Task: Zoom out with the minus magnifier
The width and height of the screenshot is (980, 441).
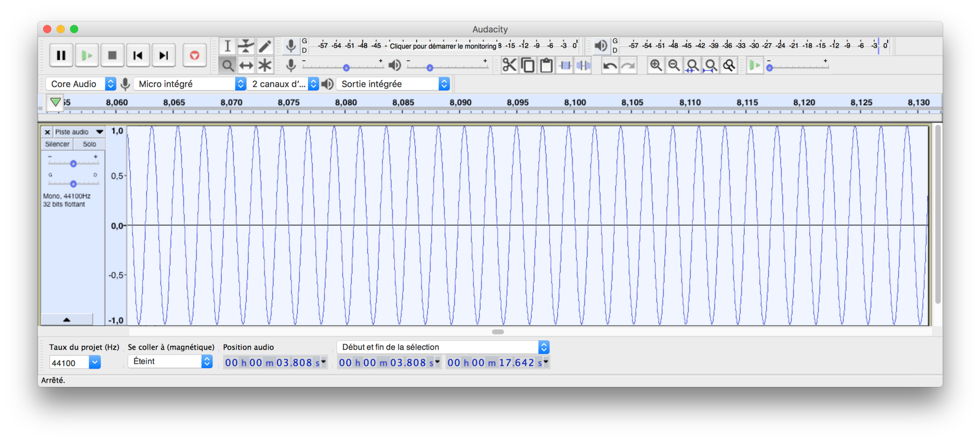Action: (674, 65)
